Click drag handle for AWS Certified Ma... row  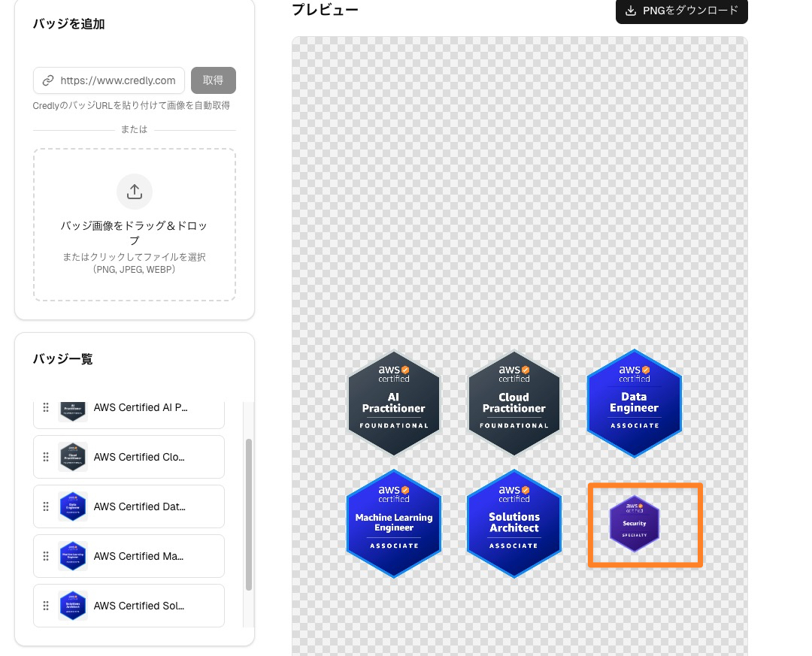(x=46, y=556)
